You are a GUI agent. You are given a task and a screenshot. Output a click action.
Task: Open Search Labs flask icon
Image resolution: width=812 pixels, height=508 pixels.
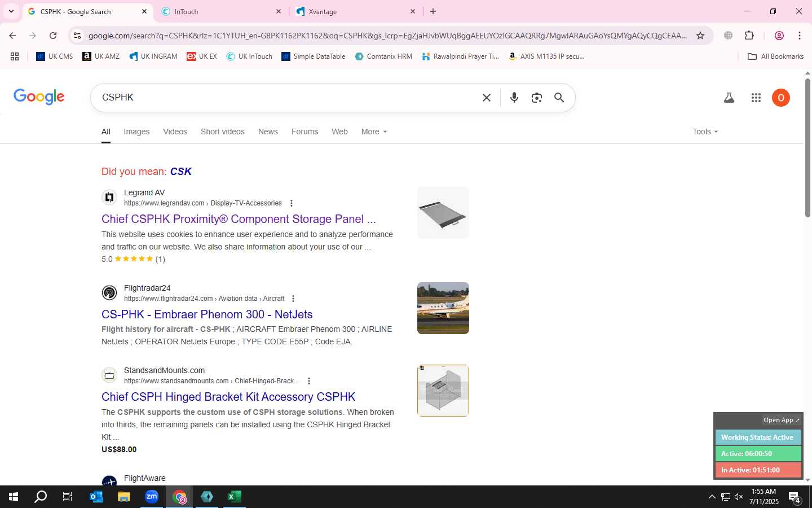click(x=729, y=98)
